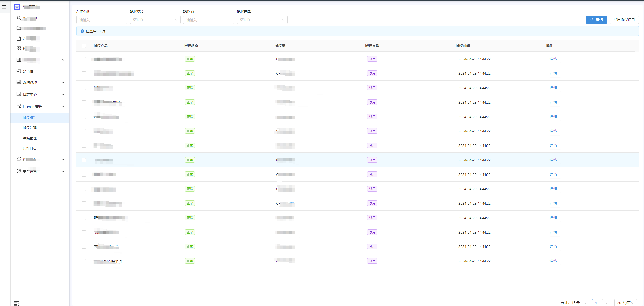
Task: Tick the checkbox of the second table row
Action: pos(84,73)
